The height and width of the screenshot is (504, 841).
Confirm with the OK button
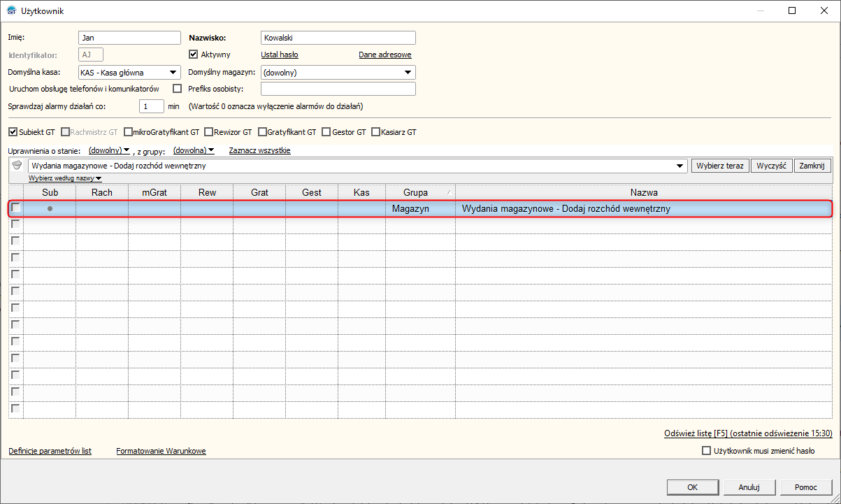pyautogui.click(x=692, y=487)
